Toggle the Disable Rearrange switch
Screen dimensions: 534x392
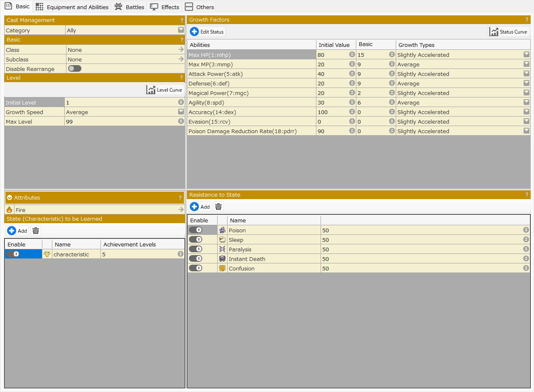75,69
